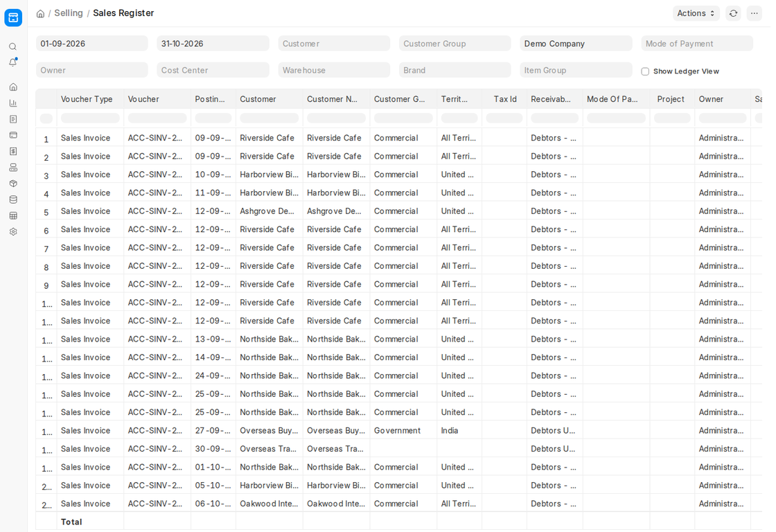Image resolution: width=776 pixels, height=532 pixels.
Task: Click the India territory cell
Action: coord(459,431)
